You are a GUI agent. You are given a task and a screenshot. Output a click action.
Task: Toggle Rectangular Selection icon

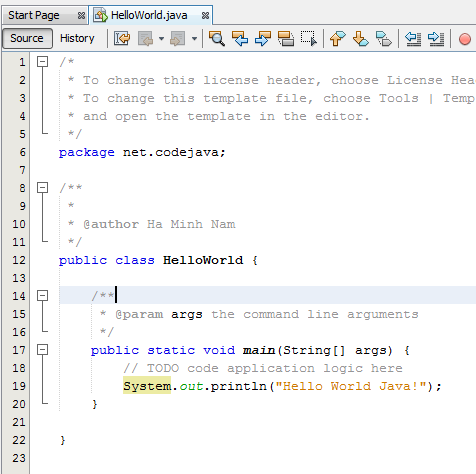coord(309,38)
